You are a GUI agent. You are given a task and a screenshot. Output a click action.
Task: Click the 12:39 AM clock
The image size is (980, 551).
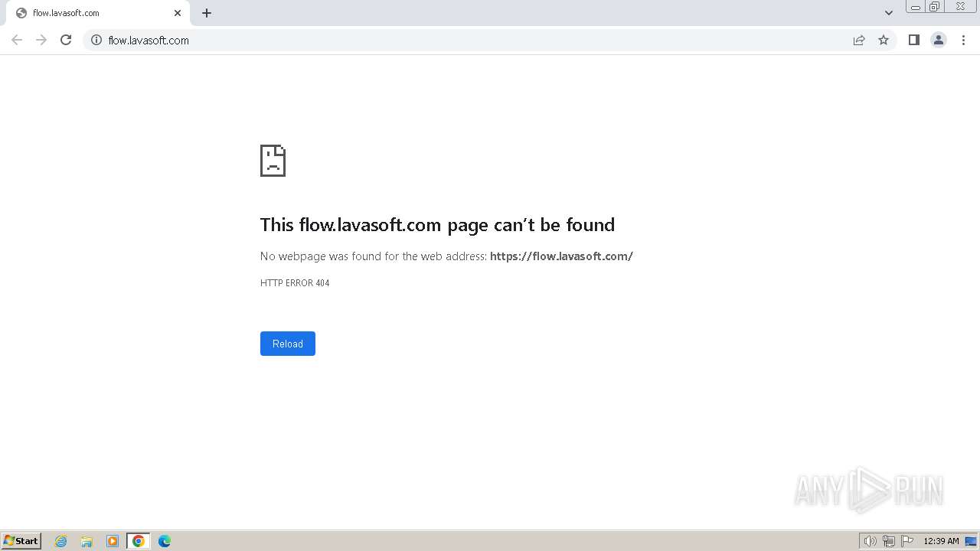(x=941, y=541)
